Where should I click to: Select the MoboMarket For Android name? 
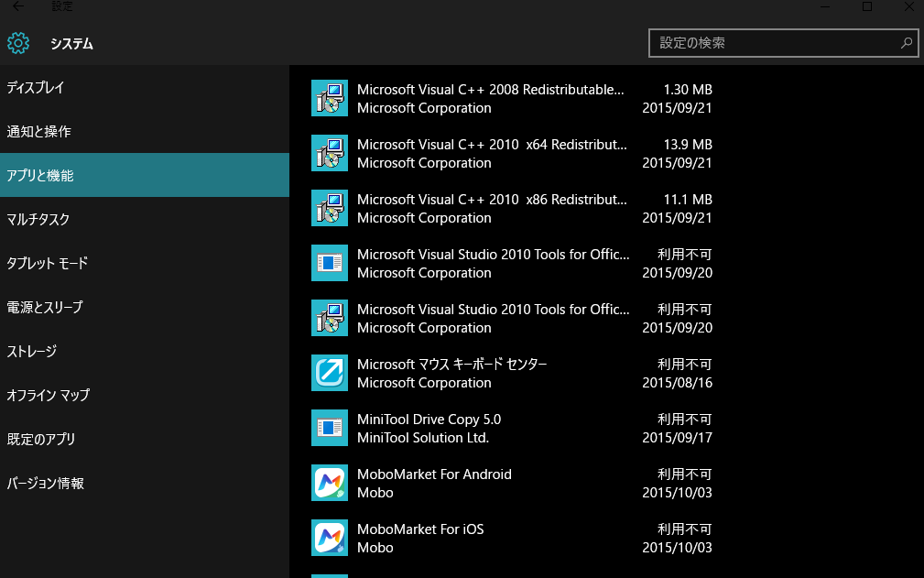(x=434, y=474)
